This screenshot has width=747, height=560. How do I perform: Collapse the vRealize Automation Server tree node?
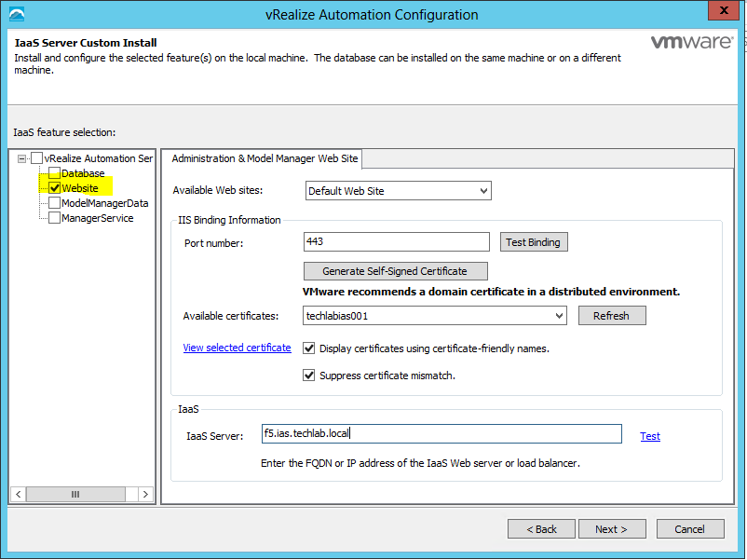[22, 158]
